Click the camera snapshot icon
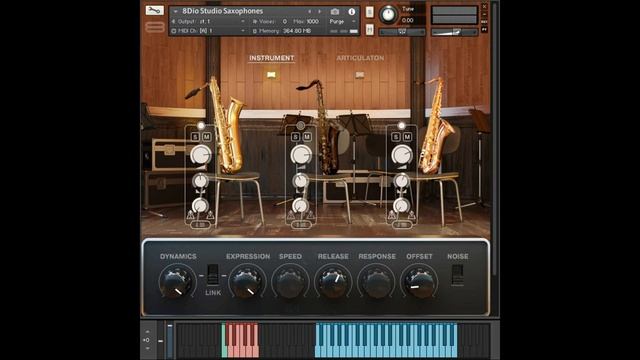The height and width of the screenshot is (360, 640). [335, 11]
